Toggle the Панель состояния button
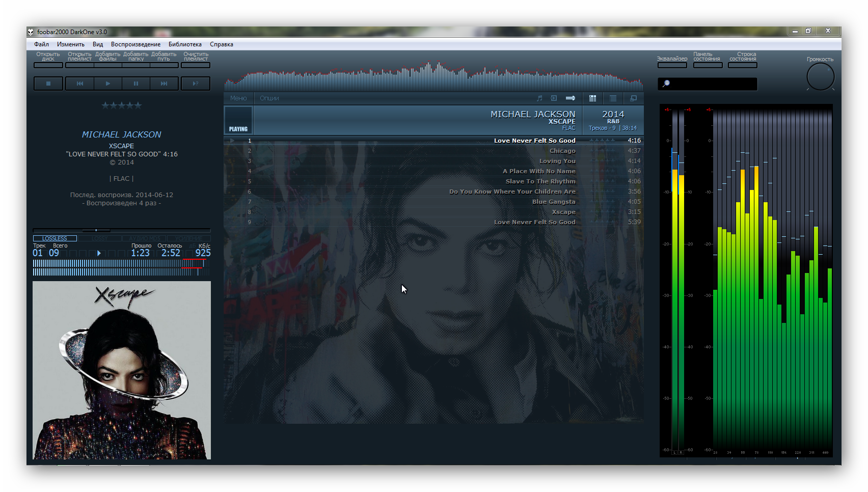The height and width of the screenshot is (492, 868). (x=707, y=65)
